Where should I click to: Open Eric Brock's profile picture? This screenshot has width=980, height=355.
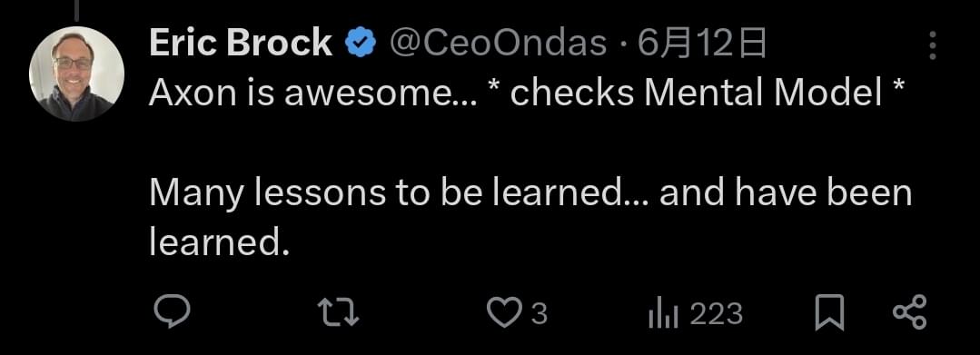pyautogui.click(x=76, y=74)
